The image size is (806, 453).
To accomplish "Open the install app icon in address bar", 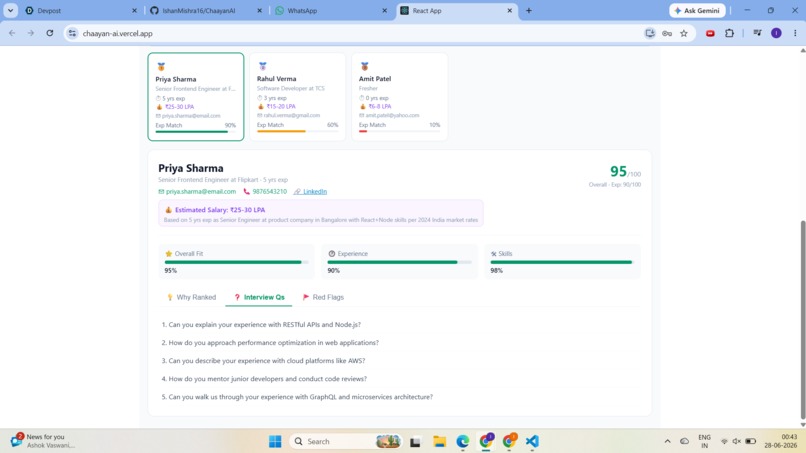I will (x=650, y=33).
